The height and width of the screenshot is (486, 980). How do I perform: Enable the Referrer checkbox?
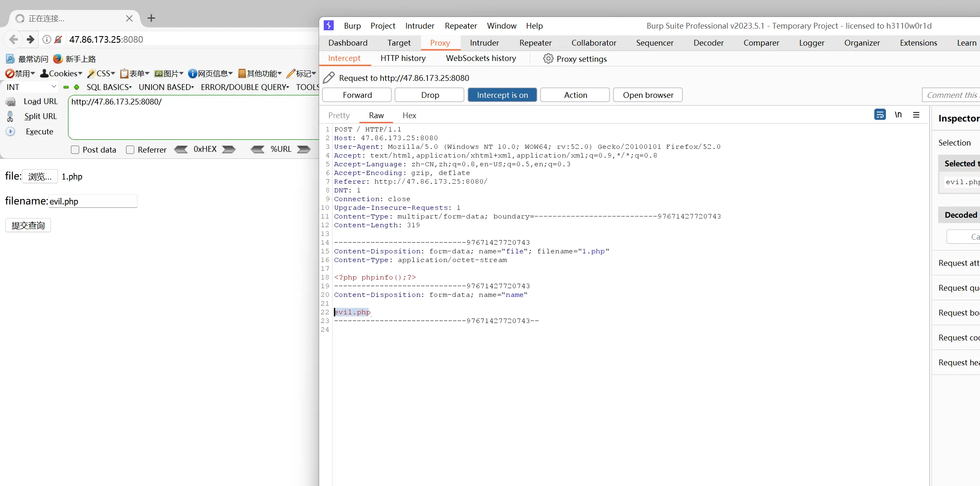[x=130, y=150]
